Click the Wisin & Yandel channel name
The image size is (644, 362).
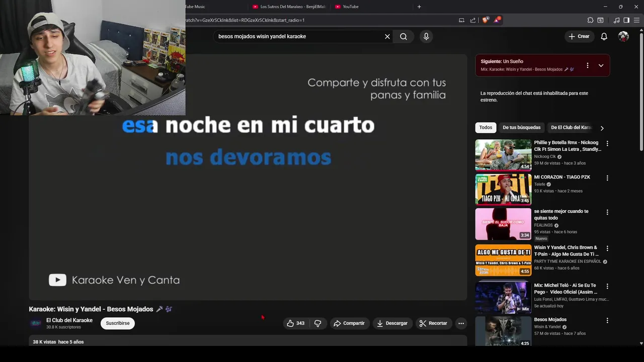coord(547,327)
